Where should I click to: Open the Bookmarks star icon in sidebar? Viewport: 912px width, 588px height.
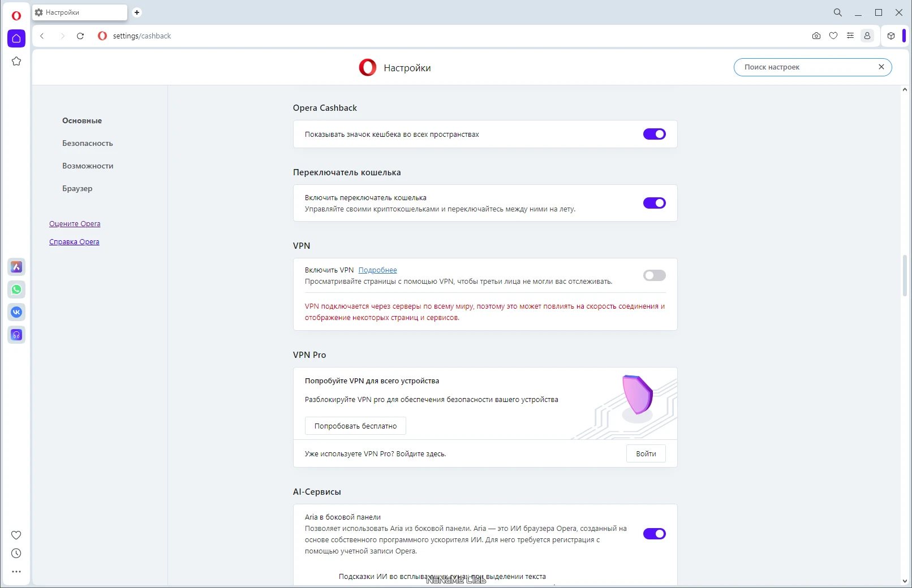(x=16, y=61)
